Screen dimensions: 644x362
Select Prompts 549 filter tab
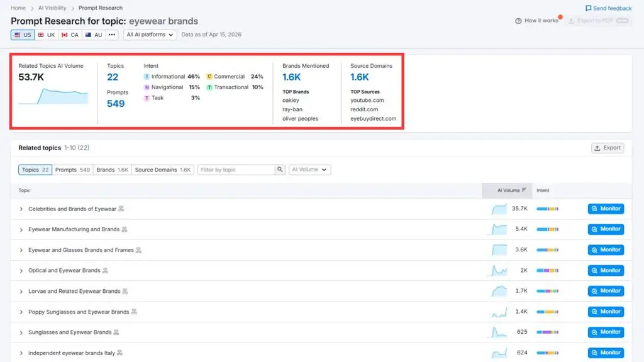(x=72, y=170)
